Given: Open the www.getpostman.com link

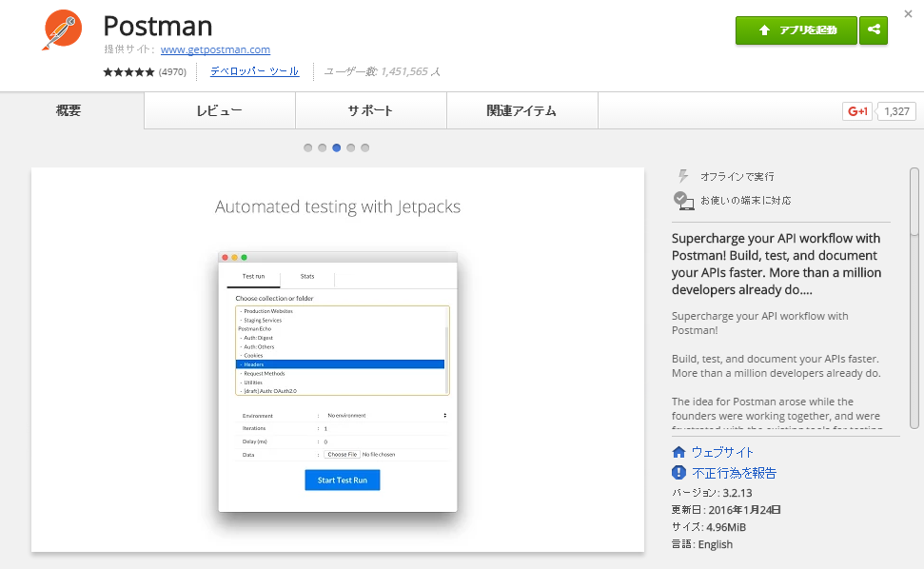Looking at the screenshot, I should click(x=215, y=49).
